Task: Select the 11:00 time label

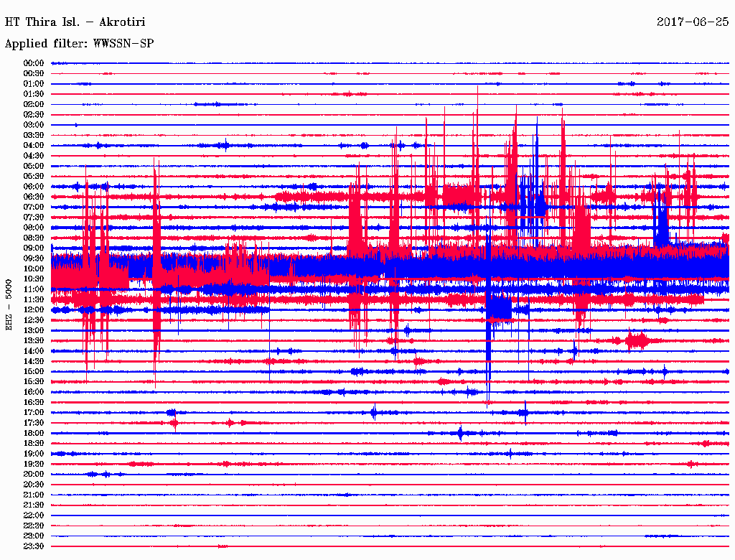Action: coord(33,289)
